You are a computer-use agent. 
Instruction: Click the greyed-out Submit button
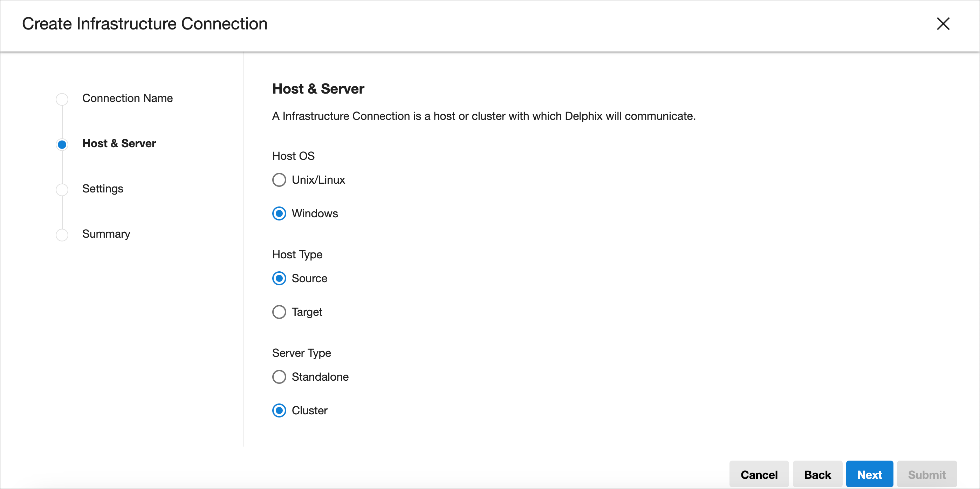click(927, 475)
